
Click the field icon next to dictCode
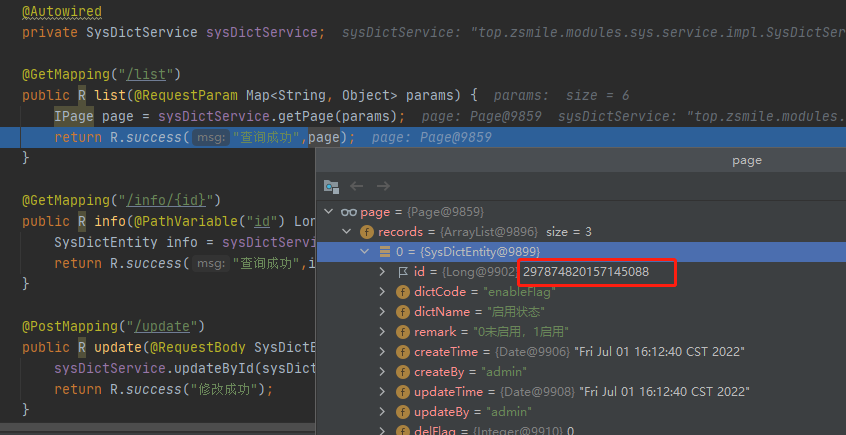[403, 292]
